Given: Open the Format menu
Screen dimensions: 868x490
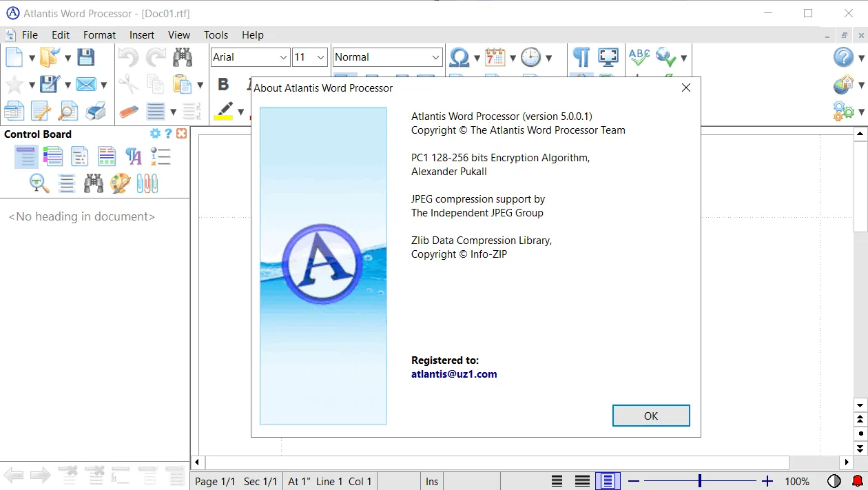Looking at the screenshot, I should click(100, 35).
